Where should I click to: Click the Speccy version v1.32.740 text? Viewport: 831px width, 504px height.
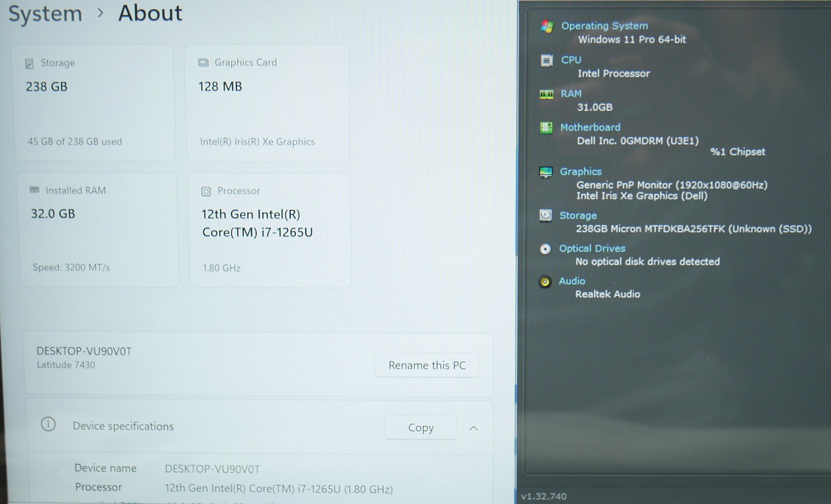pyautogui.click(x=544, y=496)
